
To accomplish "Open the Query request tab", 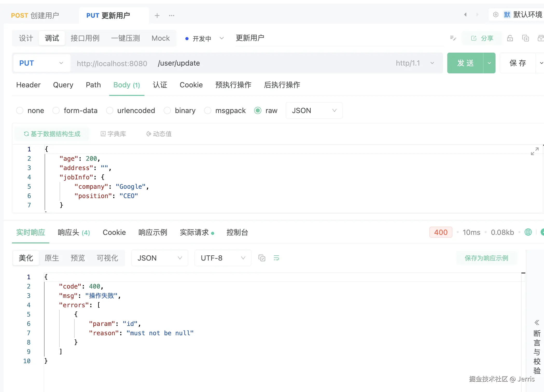I will point(63,85).
